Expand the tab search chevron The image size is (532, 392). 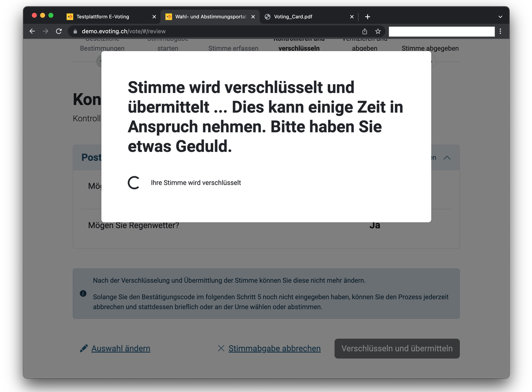[501, 17]
